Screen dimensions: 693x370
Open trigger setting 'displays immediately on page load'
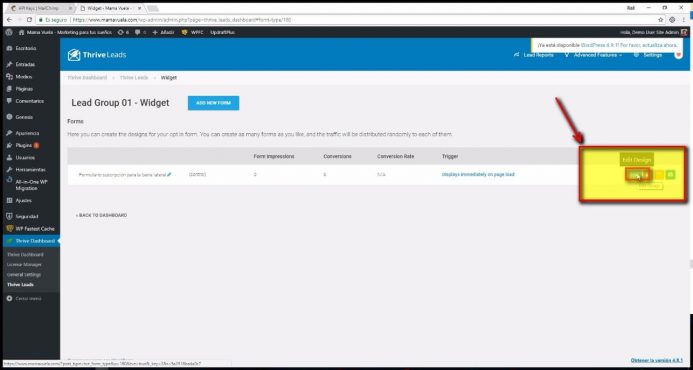(x=478, y=174)
